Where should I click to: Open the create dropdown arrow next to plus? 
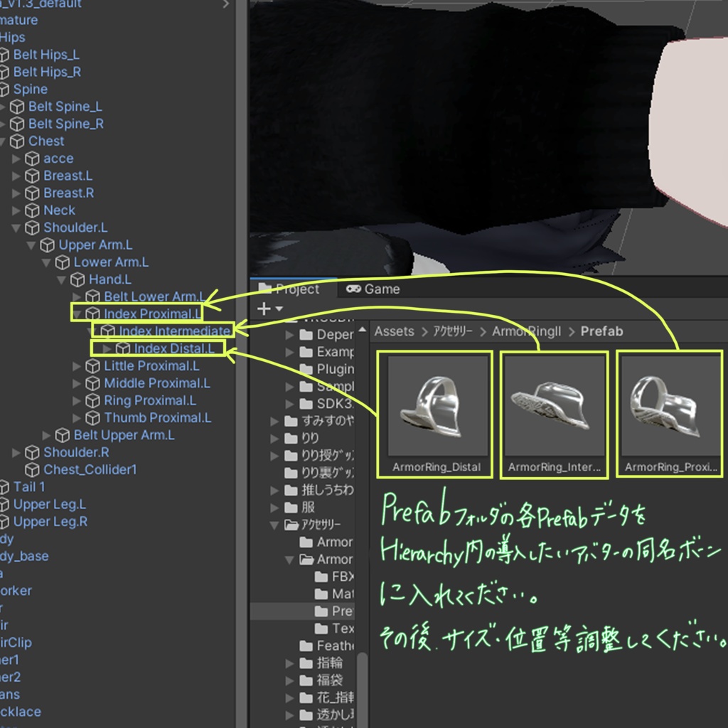point(278,309)
